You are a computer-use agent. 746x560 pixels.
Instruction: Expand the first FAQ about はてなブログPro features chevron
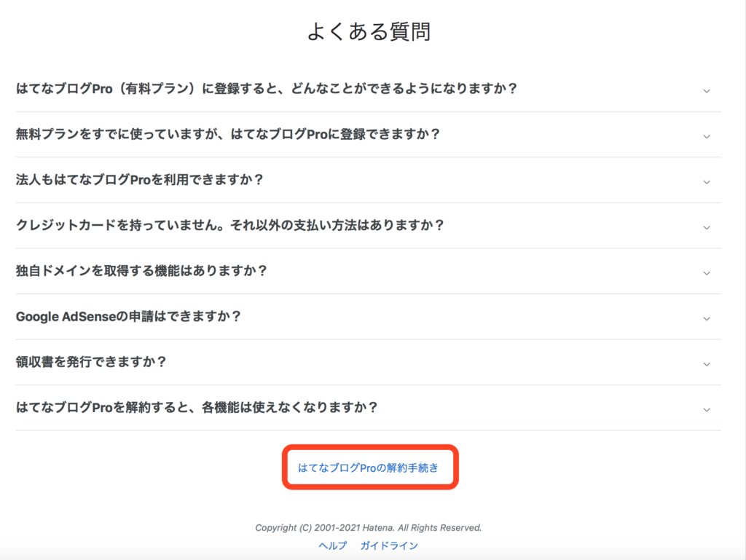(707, 91)
